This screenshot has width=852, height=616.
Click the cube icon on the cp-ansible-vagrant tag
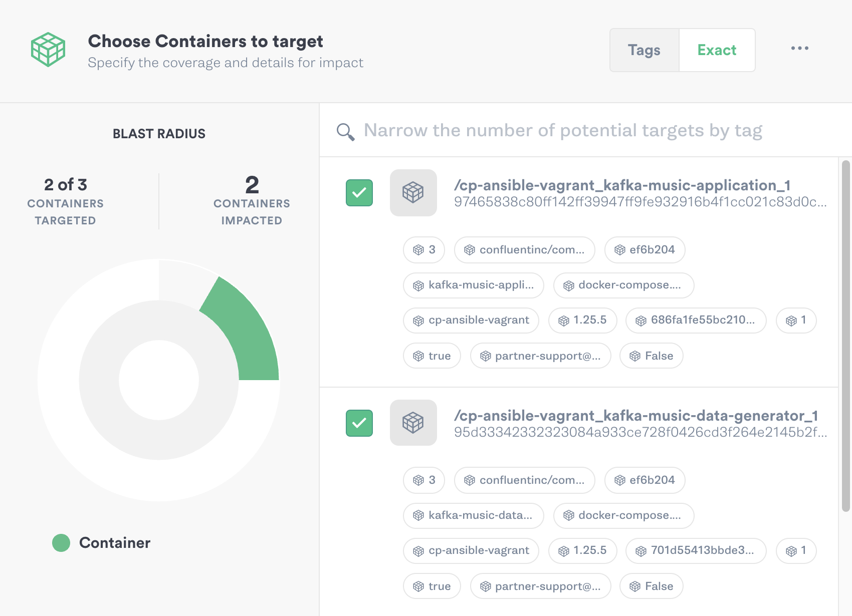point(418,320)
